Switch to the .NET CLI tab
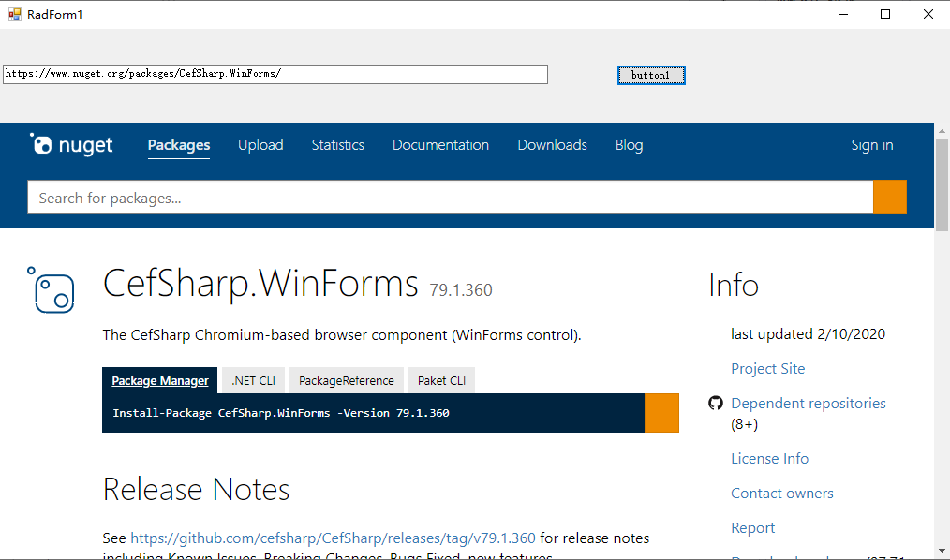The image size is (950, 560). tap(253, 380)
